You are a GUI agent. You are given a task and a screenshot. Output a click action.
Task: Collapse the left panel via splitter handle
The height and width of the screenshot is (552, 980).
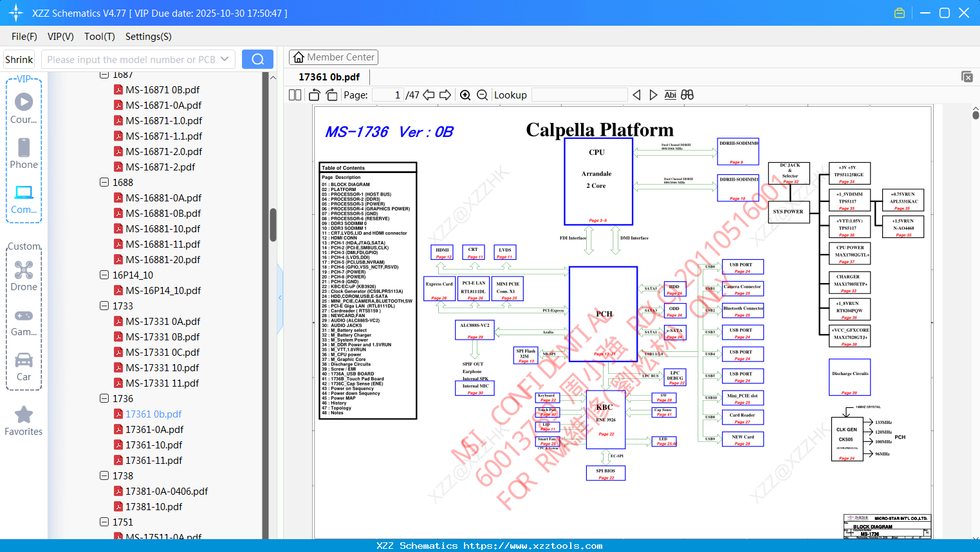click(280, 297)
